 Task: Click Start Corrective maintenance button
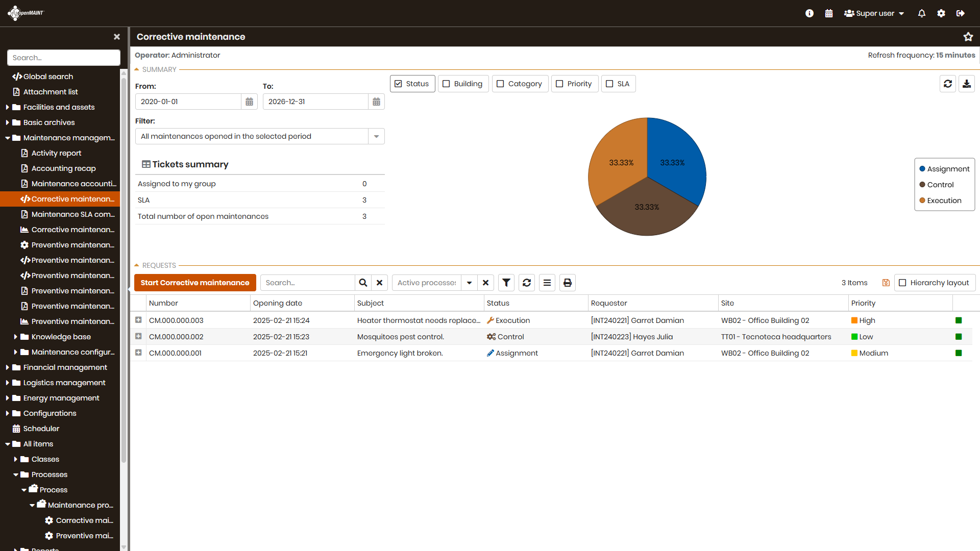[x=195, y=283]
